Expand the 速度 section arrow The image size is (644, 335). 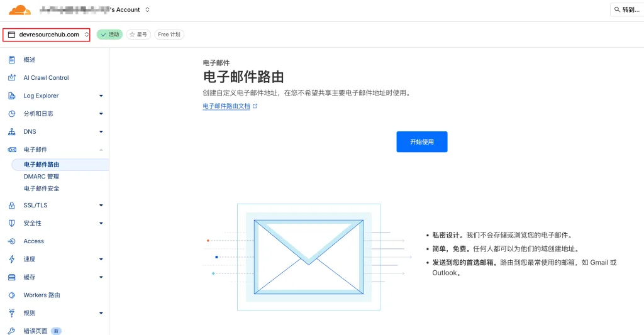[x=101, y=259]
